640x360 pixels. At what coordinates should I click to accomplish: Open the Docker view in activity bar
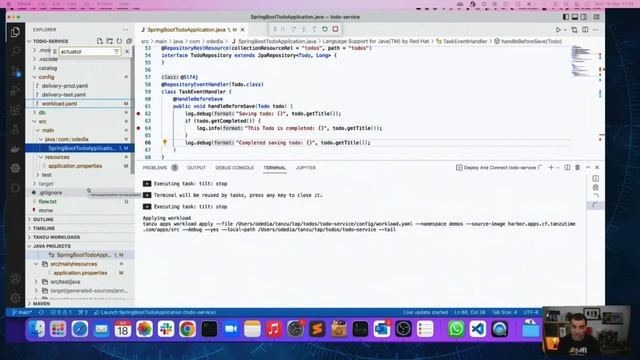click(x=16, y=149)
